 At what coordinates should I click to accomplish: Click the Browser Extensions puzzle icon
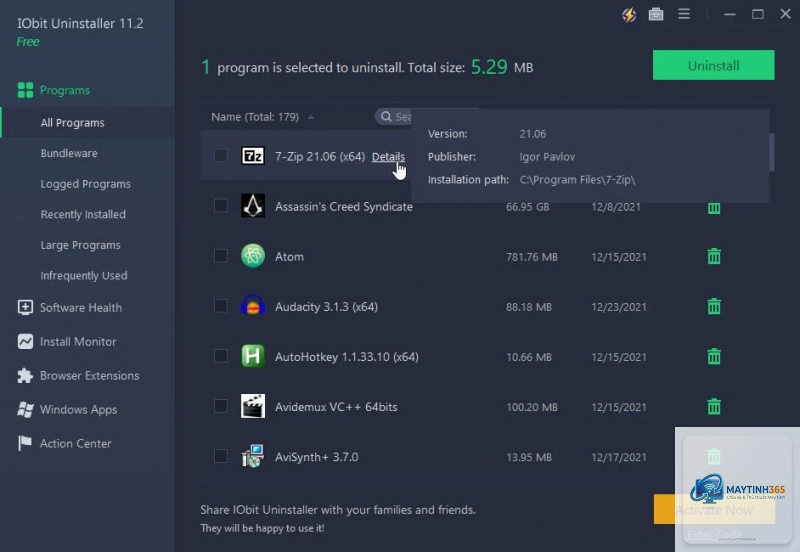[25, 375]
